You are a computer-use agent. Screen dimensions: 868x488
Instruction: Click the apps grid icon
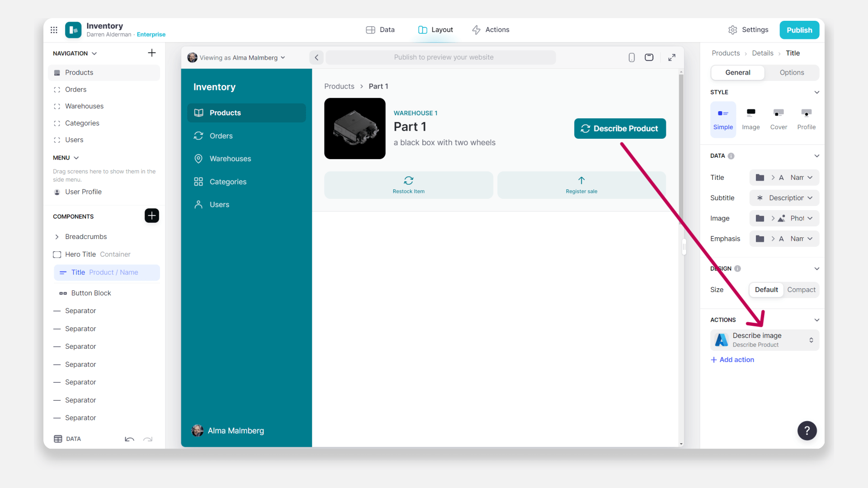pos(54,30)
